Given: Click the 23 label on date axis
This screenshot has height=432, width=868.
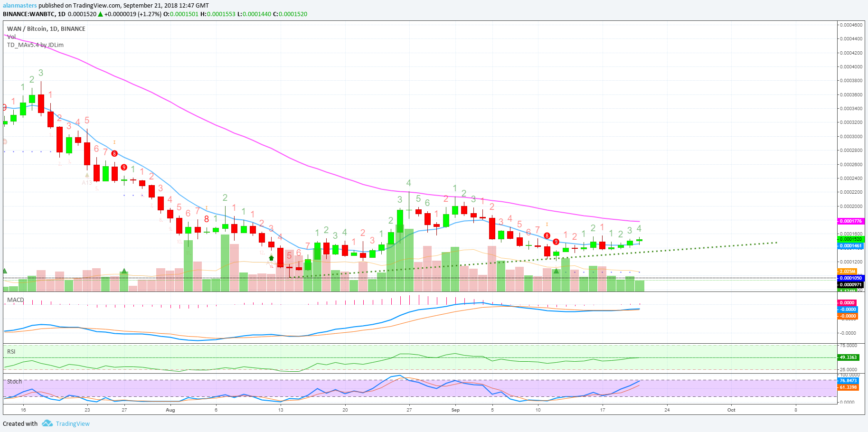Looking at the screenshot, I should click(x=87, y=410).
